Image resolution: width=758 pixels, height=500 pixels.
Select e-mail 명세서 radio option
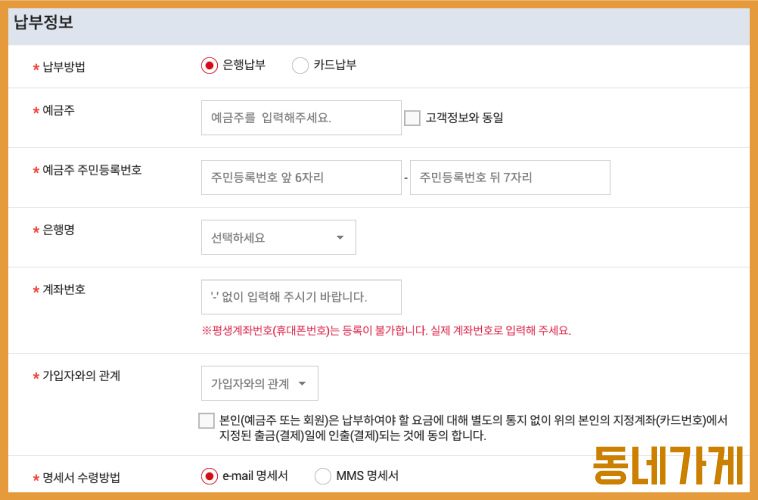tap(209, 476)
